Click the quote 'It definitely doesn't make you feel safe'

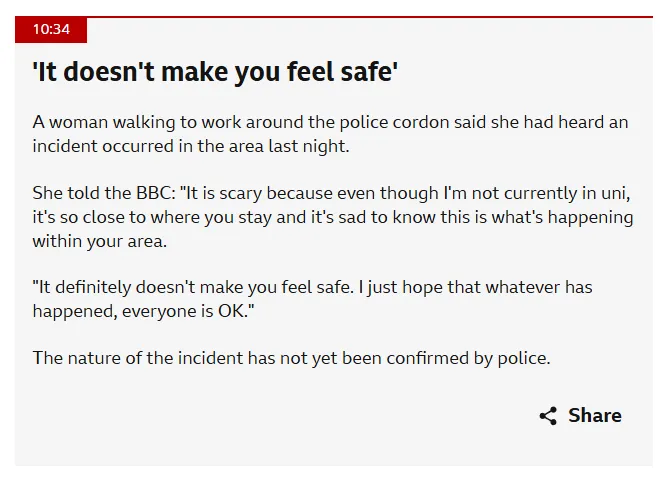pyautogui.click(x=193, y=287)
